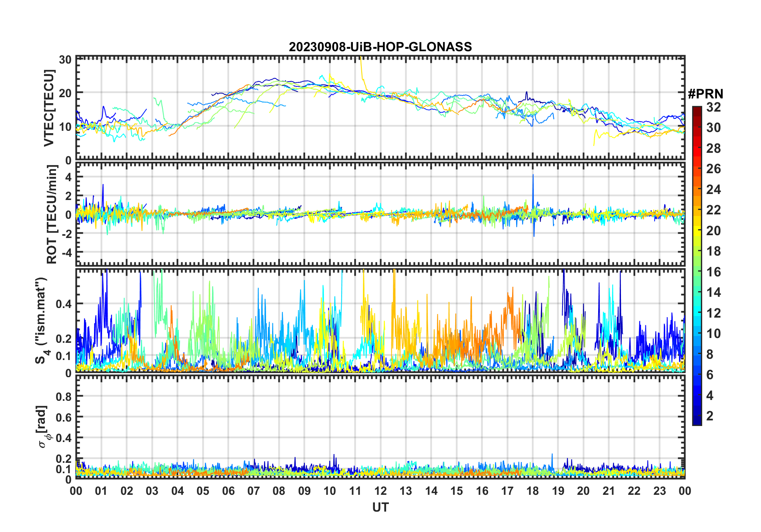Click the blue ROT spike at 18 UT

click(533, 188)
